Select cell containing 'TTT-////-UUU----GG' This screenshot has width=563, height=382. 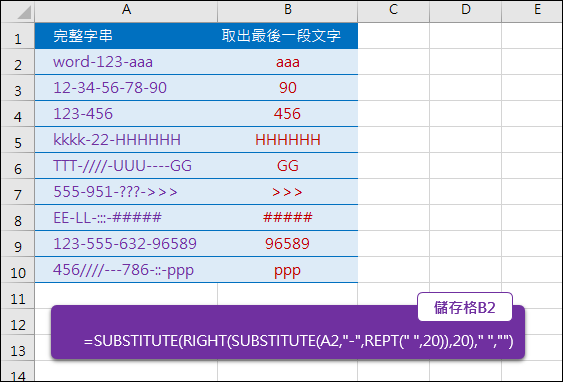pos(126,166)
